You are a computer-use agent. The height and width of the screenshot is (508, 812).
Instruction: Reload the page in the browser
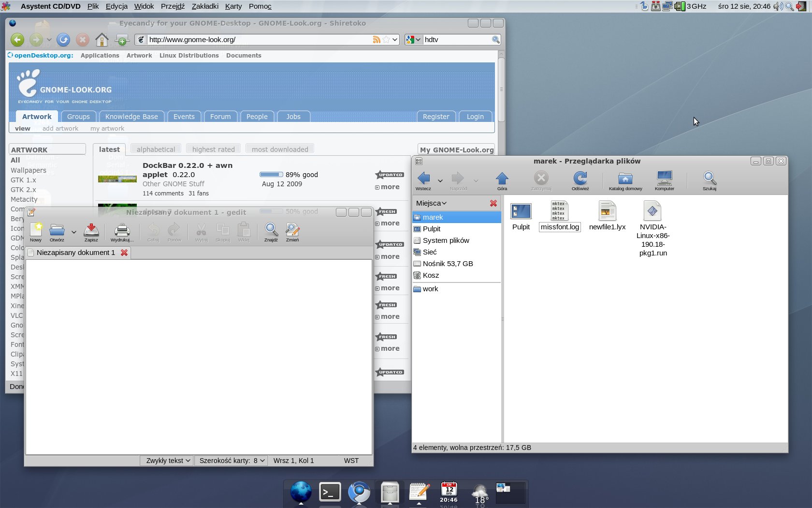click(63, 40)
